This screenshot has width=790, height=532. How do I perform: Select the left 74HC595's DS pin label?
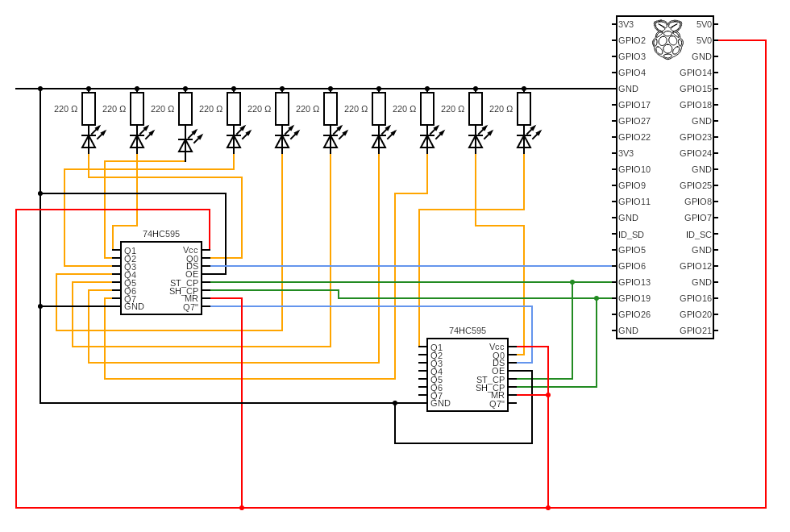(x=192, y=266)
